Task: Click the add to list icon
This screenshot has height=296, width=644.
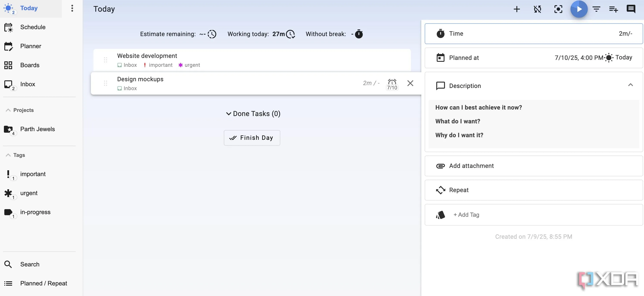Action: pos(613,9)
